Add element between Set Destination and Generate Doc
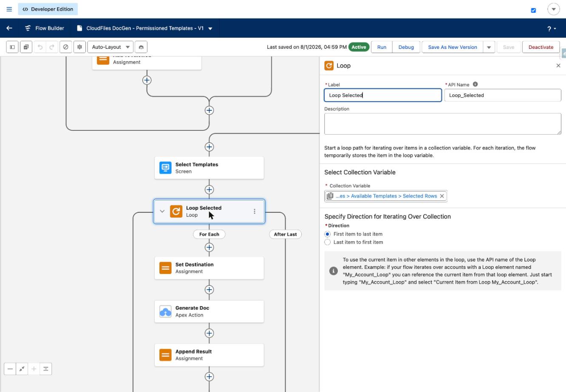 pyautogui.click(x=209, y=290)
